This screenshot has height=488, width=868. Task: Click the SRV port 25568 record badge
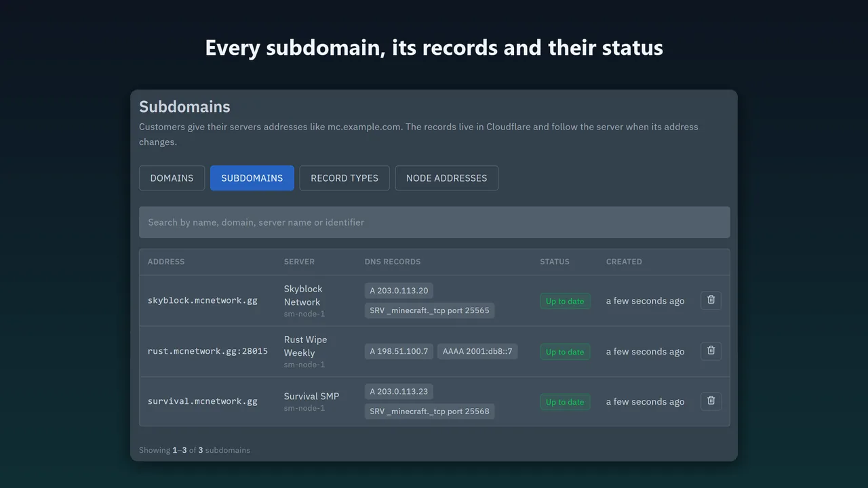click(429, 411)
